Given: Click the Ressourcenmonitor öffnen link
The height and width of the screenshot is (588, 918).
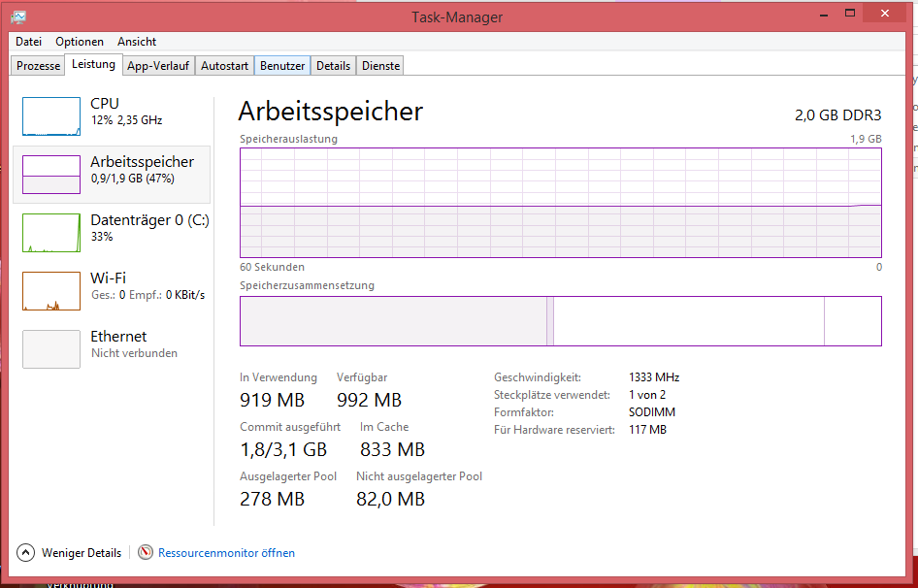Looking at the screenshot, I should point(226,553).
